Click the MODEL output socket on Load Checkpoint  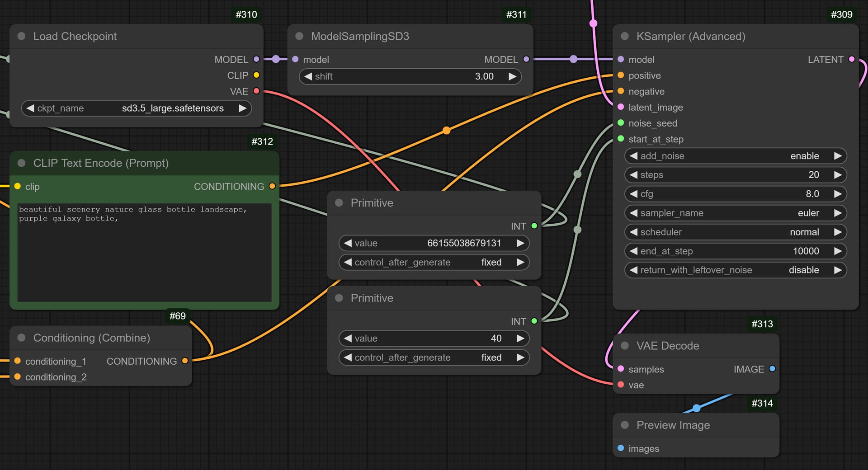(256, 59)
